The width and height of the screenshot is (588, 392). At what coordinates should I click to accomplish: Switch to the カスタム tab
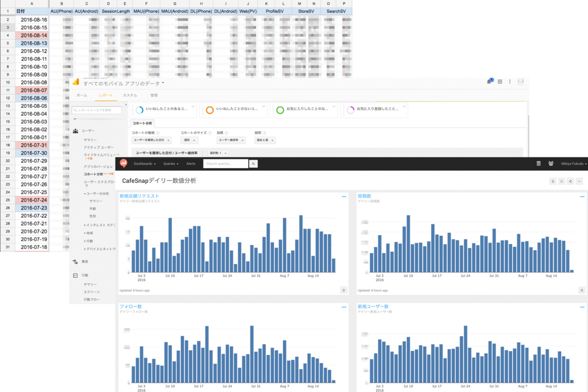130,96
